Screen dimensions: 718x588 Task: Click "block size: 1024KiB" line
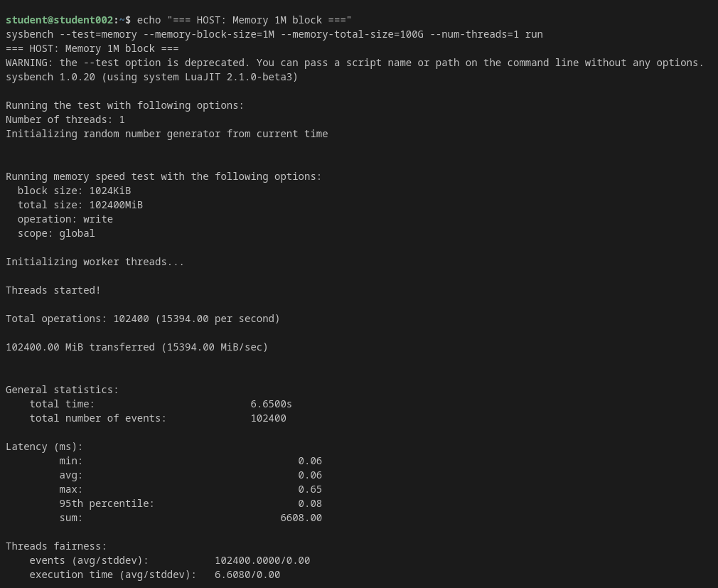point(74,191)
